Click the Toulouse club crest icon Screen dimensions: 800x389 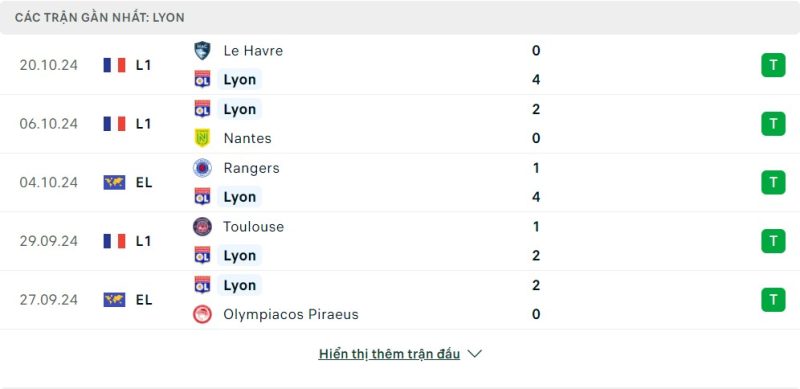point(202,227)
